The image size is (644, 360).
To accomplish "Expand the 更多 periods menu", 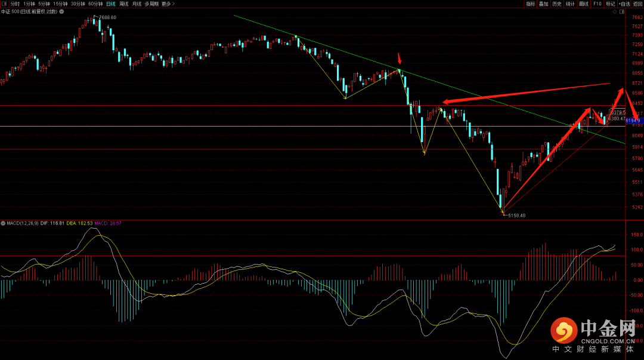I will tap(168, 4).
